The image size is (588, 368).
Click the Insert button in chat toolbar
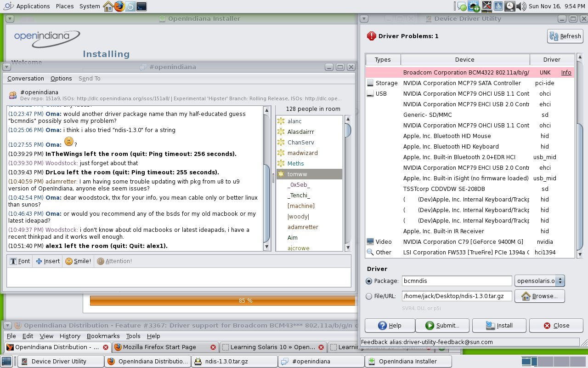pyautogui.click(x=48, y=261)
